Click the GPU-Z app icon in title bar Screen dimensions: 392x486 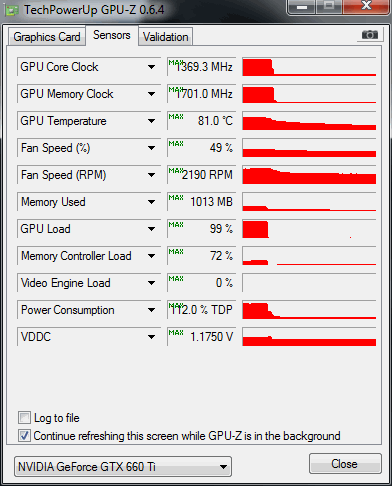click(12, 10)
